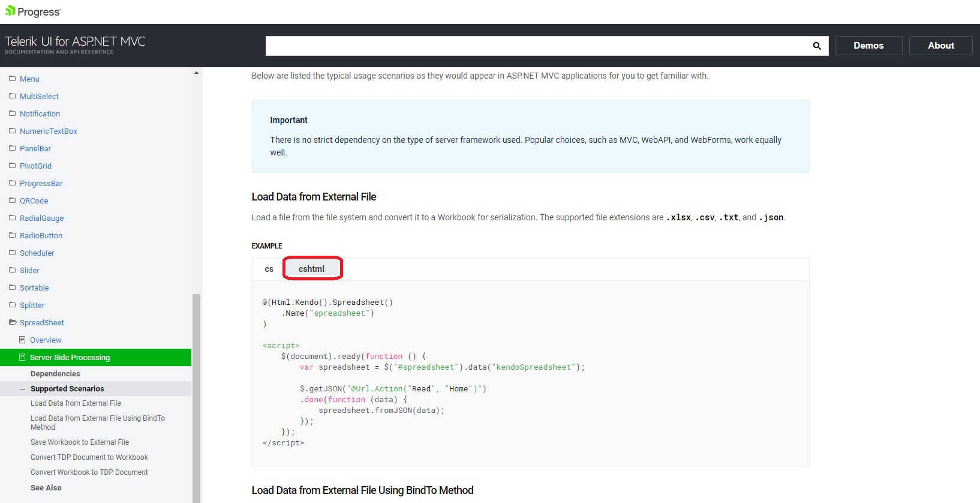Expand the QRCode folder icon in sidebar
The width and height of the screenshot is (980, 503).
[13, 200]
